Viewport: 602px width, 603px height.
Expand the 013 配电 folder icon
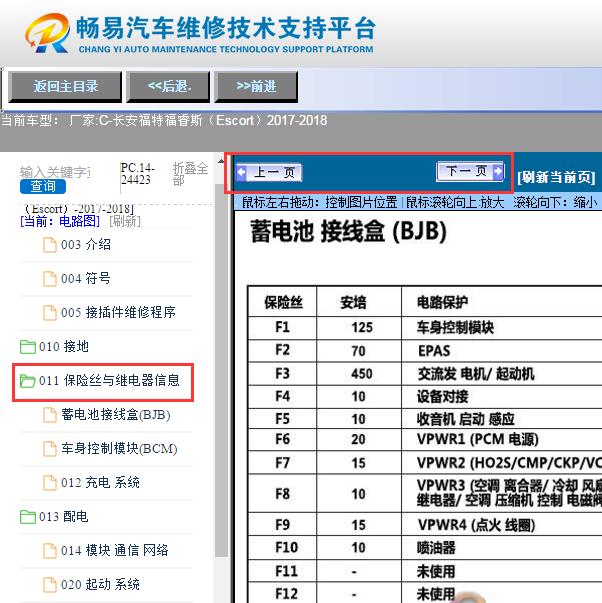(28, 516)
